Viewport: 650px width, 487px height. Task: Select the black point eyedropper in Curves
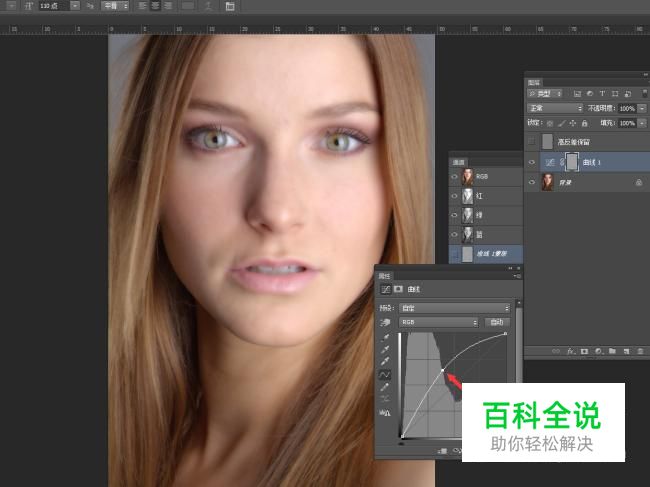point(386,338)
